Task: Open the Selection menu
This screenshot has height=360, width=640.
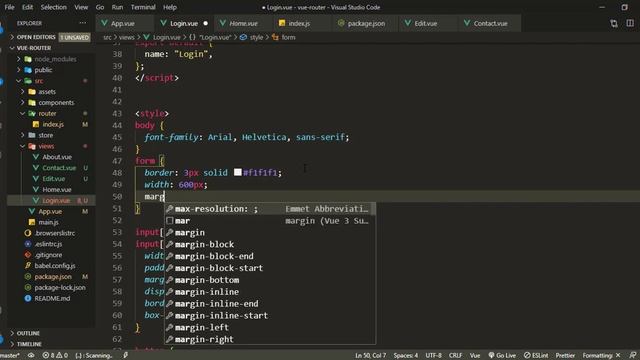Action: (x=53, y=7)
